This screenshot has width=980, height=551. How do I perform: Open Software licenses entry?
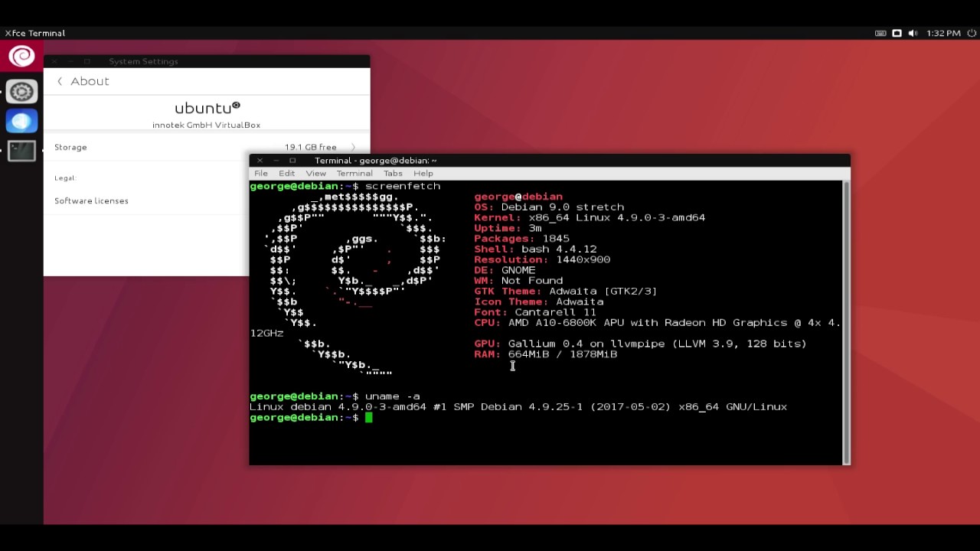tap(91, 201)
